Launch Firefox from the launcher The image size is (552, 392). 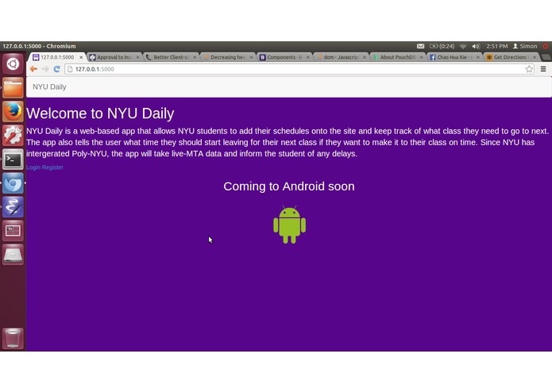13,112
